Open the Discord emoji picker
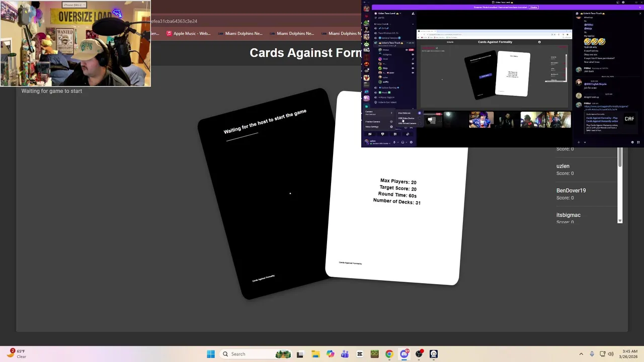 [x=632, y=142]
